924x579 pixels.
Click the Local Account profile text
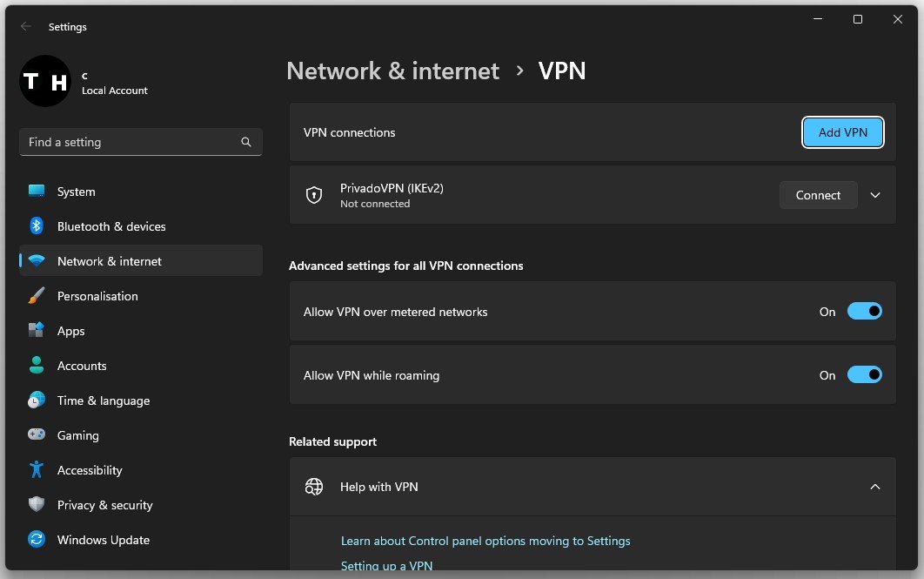(x=114, y=91)
